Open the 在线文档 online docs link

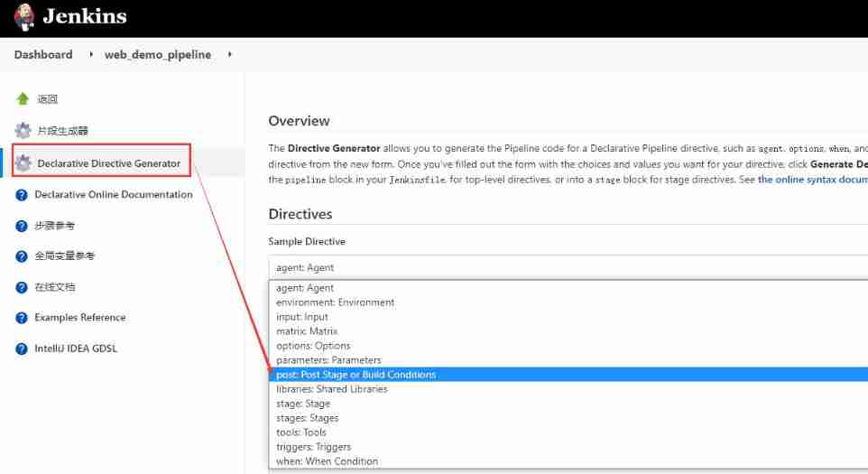55,287
